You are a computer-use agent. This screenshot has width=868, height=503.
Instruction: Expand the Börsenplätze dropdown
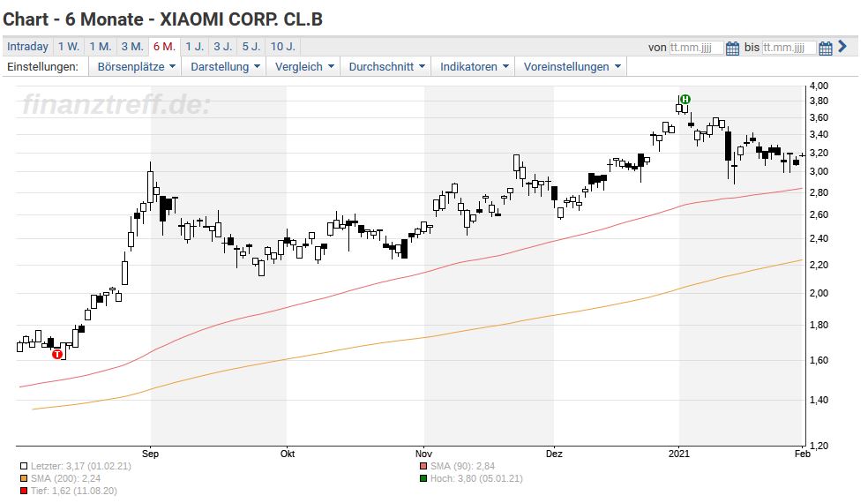pyautogui.click(x=136, y=66)
